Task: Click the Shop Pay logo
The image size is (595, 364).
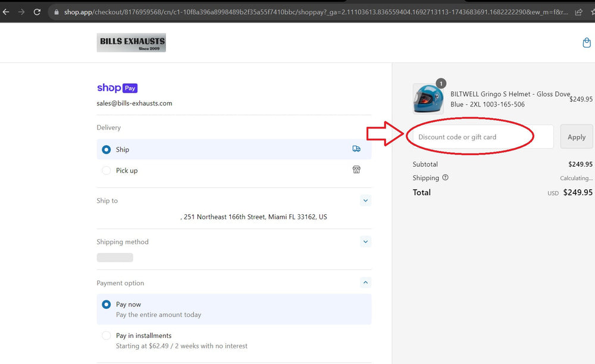Action: click(x=117, y=88)
